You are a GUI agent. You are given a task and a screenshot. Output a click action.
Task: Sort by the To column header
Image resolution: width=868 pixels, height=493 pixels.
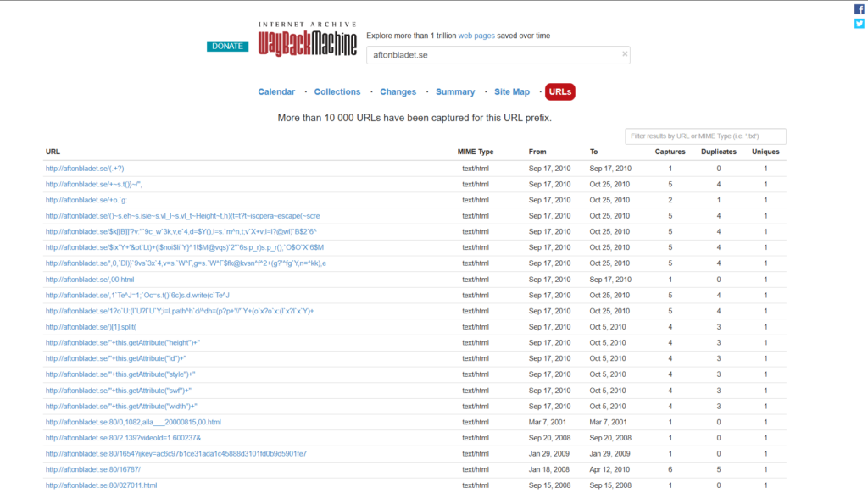[x=593, y=152]
